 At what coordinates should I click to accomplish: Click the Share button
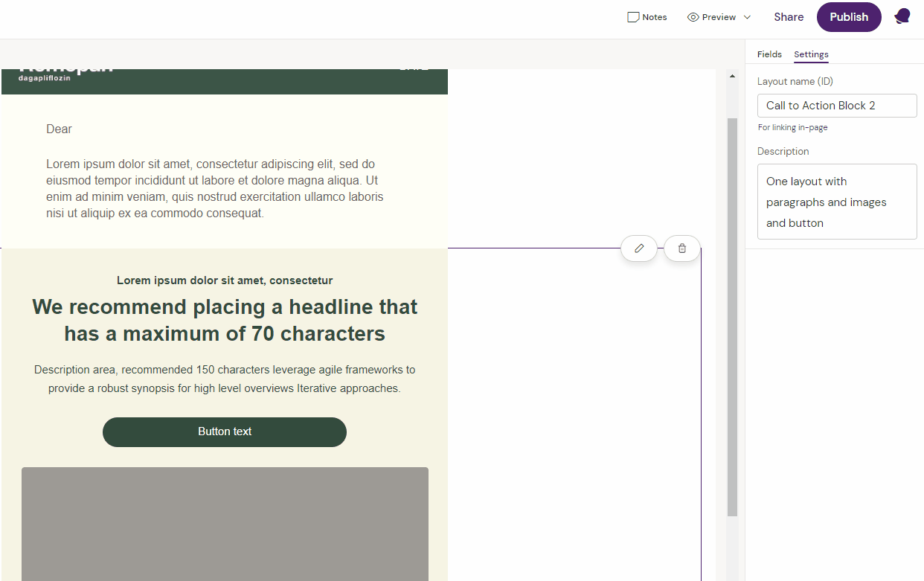[788, 17]
